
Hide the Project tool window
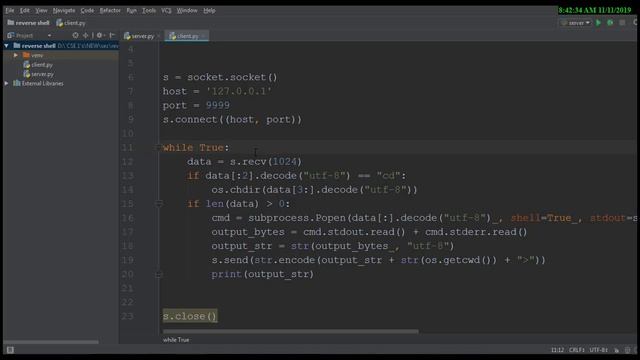[112, 36]
